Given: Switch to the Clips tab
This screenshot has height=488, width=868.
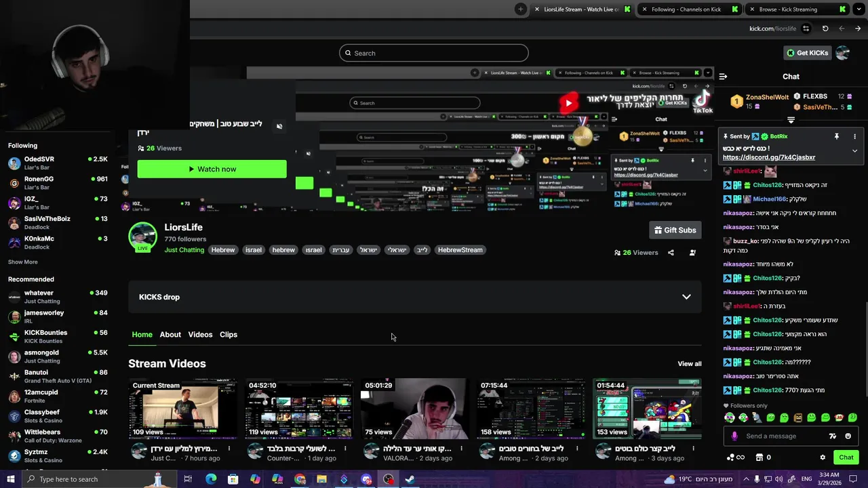Looking at the screenshot, I should pos(229,335).
